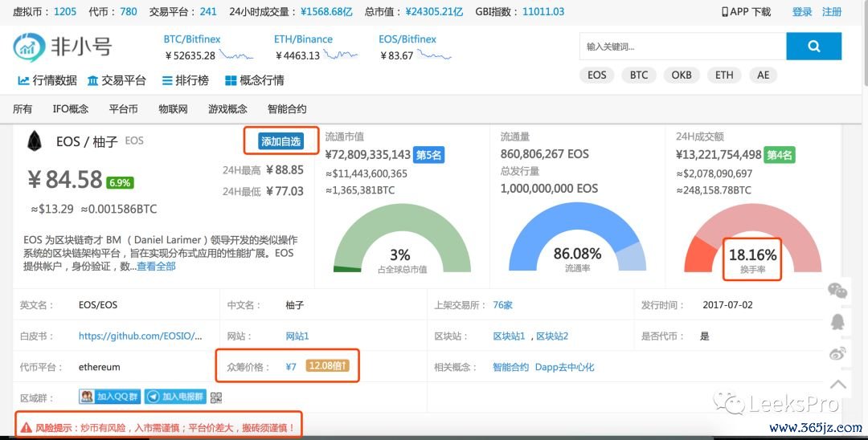
Task: Open the WeChat share icon
Action: pyautogui.click(x=837, y=290)
